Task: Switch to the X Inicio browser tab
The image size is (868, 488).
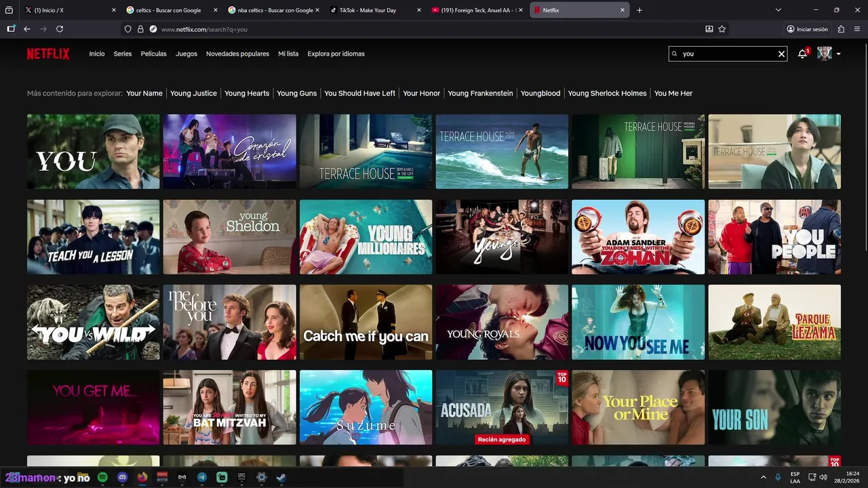Action: coord(70,10)
